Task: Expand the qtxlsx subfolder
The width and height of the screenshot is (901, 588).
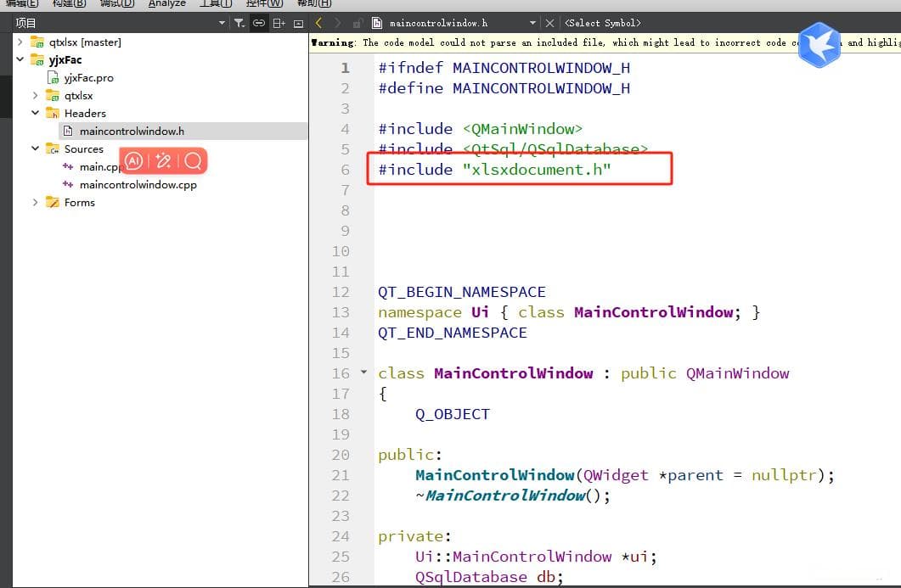Action: click(35, 95)
